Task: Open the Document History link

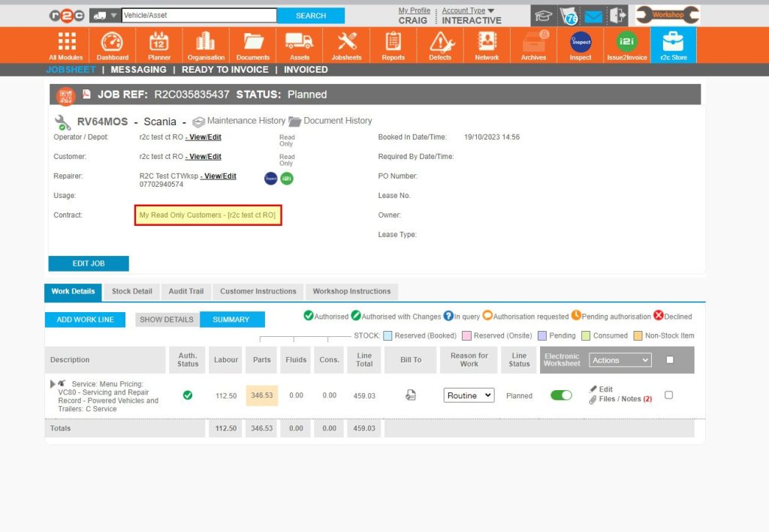Action: [x=330, y=121]
